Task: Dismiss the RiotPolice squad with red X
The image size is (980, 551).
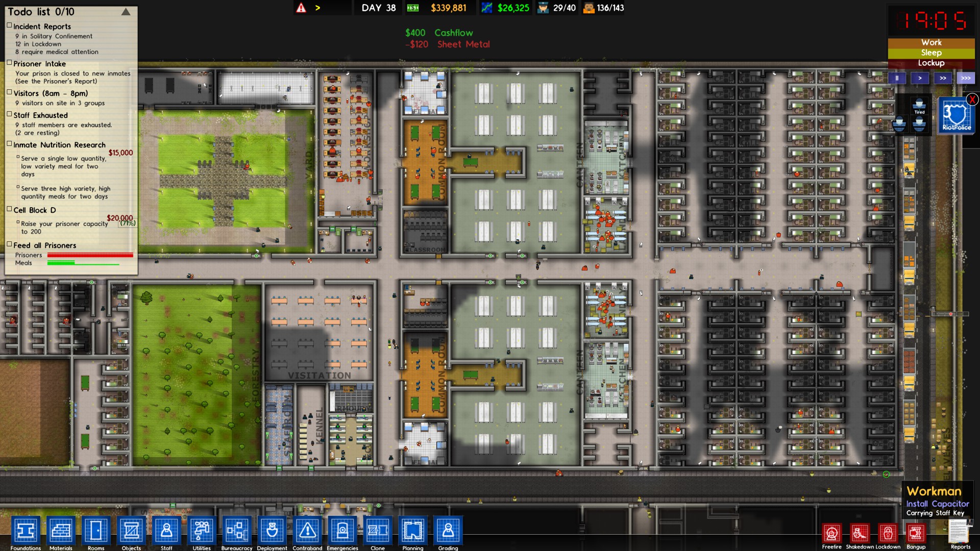Action: click(x=972, y=99)
